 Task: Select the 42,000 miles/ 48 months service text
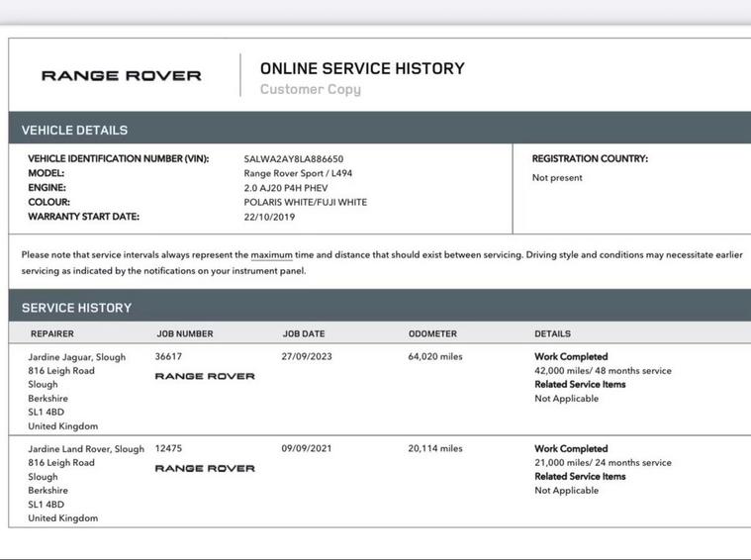603,371
